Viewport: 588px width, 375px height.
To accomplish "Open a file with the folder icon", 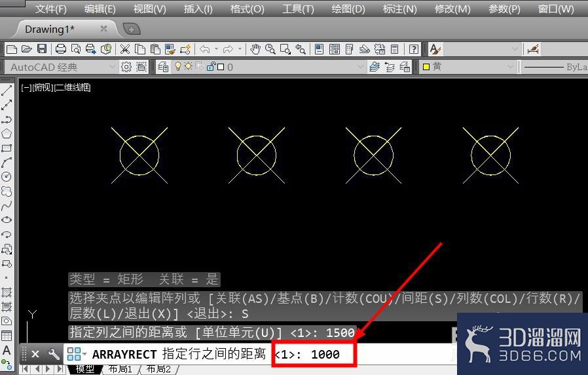I will click(27, 49).
